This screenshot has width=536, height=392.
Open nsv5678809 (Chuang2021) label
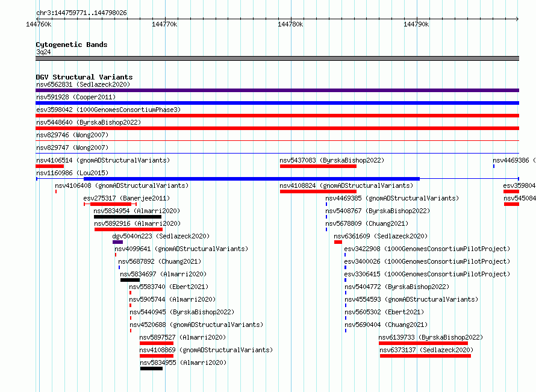367,223
